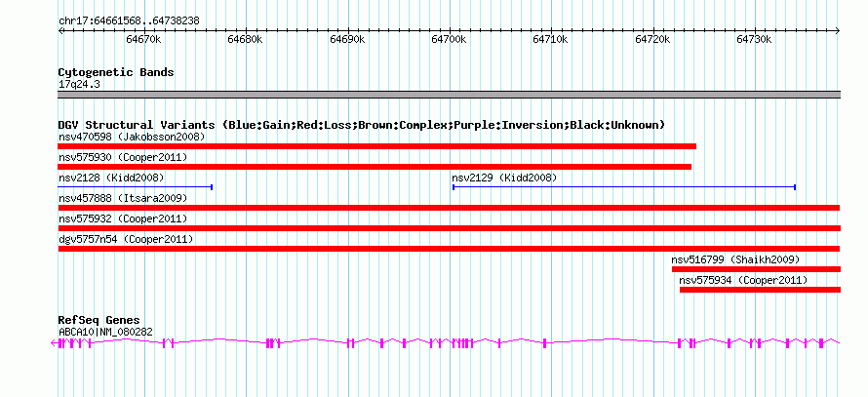Click the blue nsv2128 gain line

(136, 187)
